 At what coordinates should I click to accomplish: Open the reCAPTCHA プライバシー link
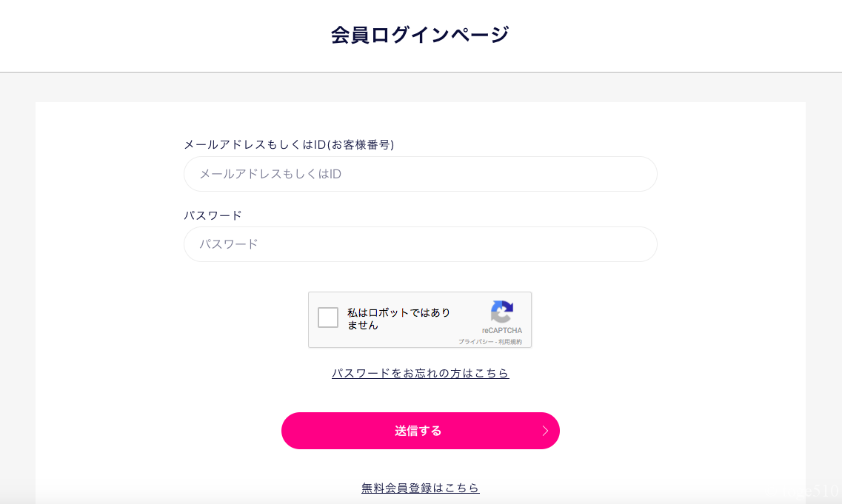pos(475,342)
